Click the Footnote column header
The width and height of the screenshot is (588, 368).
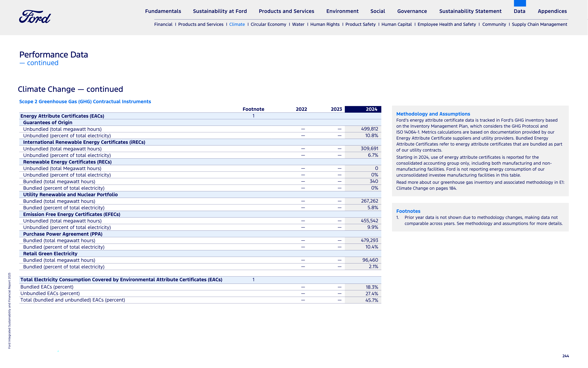pyautogui.click(x=253, y=109)
